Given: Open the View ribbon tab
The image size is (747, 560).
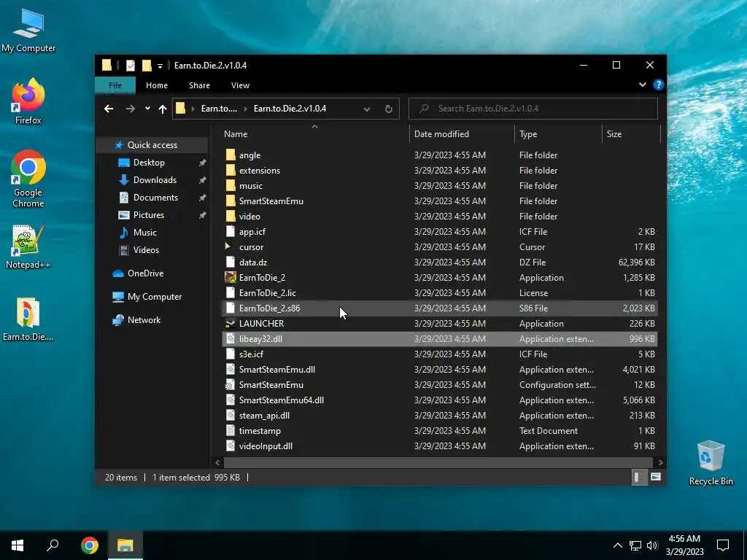Looking at the screenshot, I should tap(240, 85).
